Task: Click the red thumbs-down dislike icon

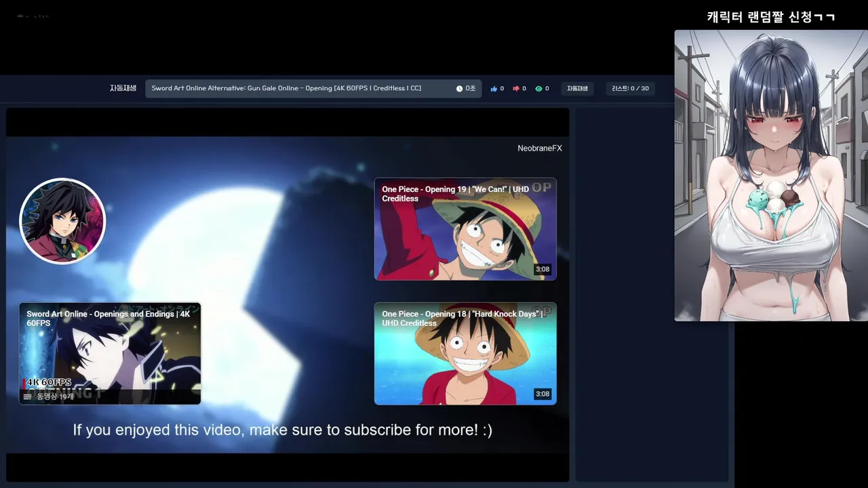Action: (x=516, y=89)
